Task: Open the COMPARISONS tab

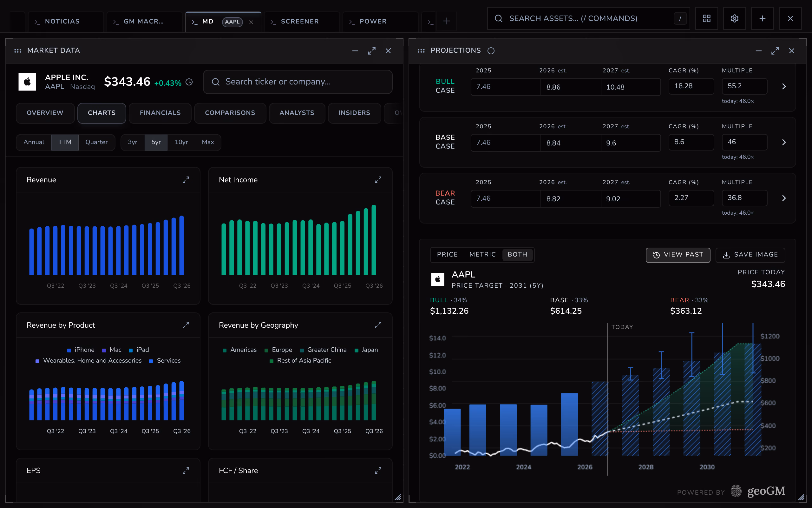Action: tap(230, 113)
